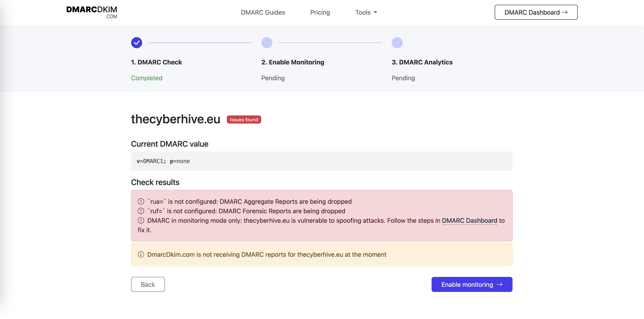This screenshot has height=319, width=644.
Task: Click the warning icon beside ruf= message
Action: tap(141, 211)
